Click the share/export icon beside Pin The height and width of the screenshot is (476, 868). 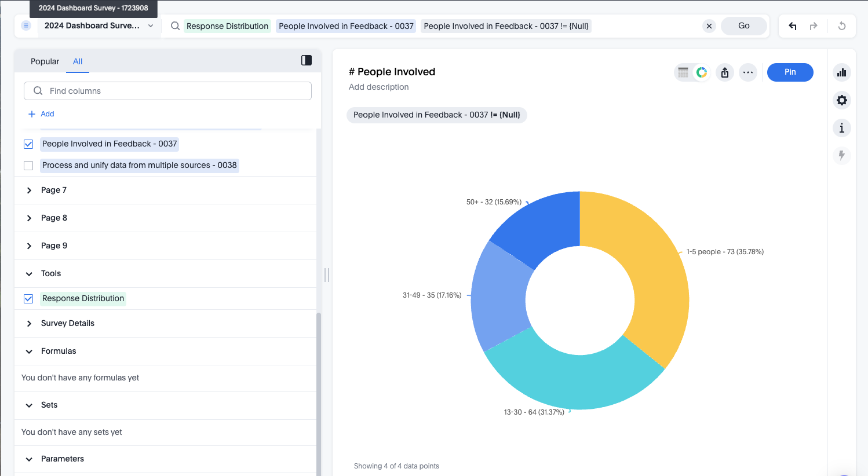tap(725, 72)
